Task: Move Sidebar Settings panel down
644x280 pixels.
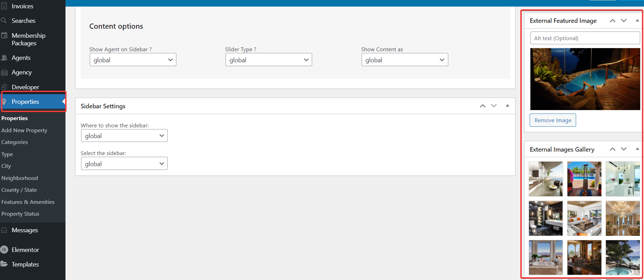Action: tap(494, 106)
